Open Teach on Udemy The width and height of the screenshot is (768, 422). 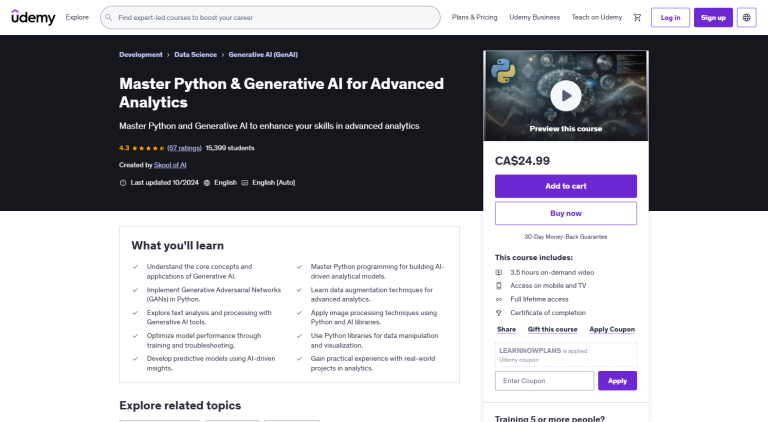[597, 17]
